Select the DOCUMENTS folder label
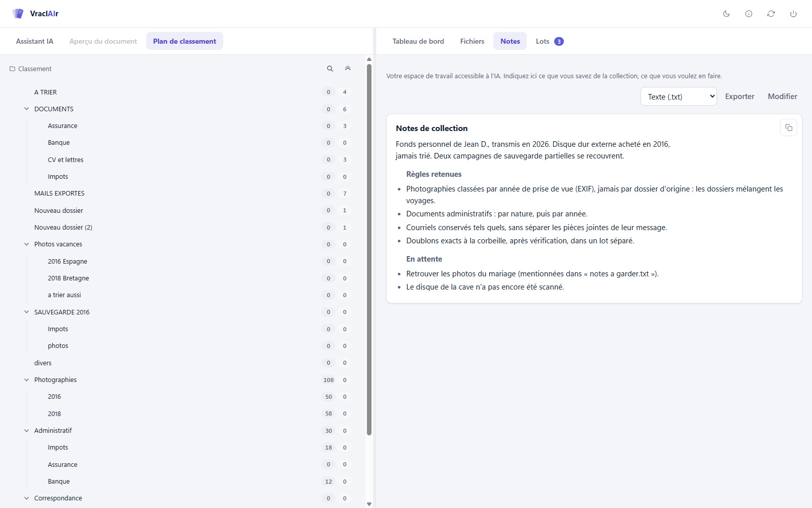This screenshot has height=508, width=812. [x=54, y=109]
